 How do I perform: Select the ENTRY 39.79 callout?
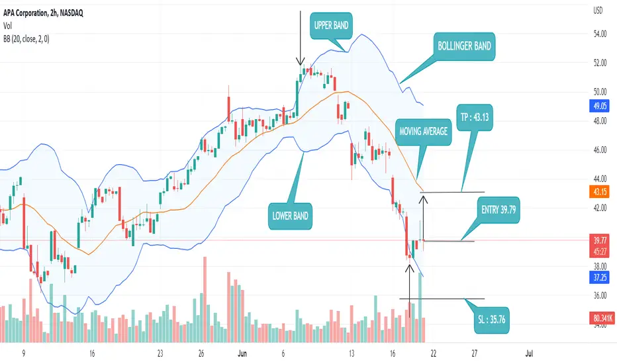pos(498,210)
